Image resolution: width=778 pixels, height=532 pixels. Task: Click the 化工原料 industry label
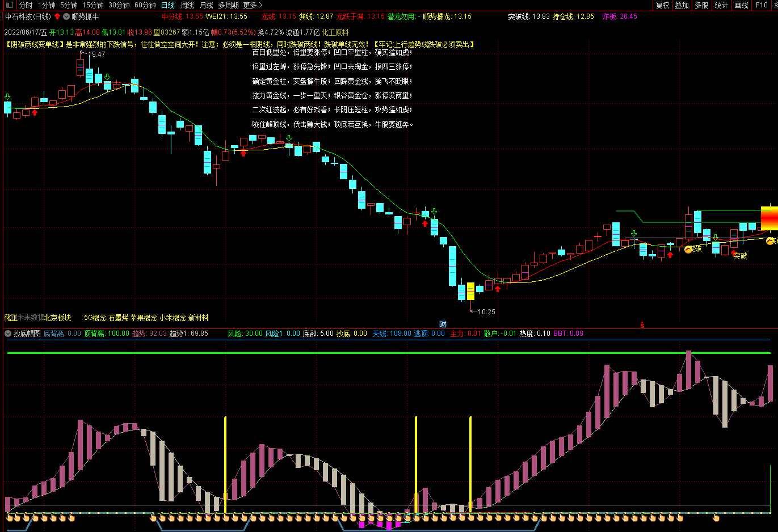click(x=335, y=32)
